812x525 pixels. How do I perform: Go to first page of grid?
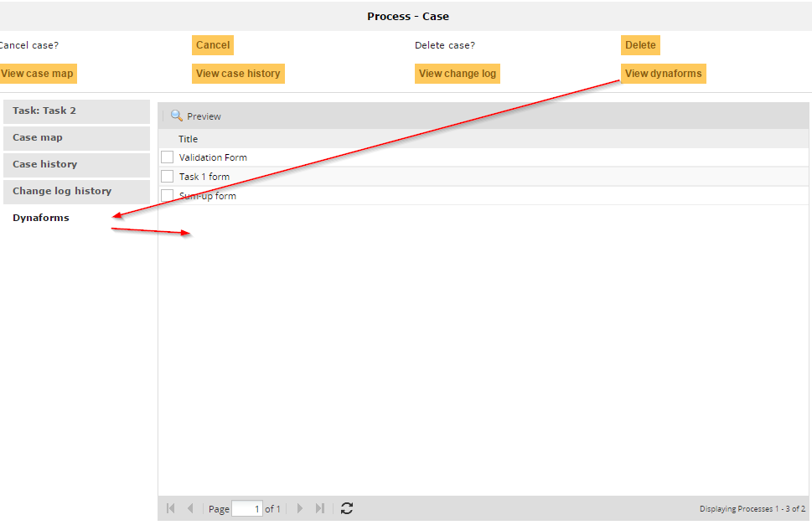point(171,508)
